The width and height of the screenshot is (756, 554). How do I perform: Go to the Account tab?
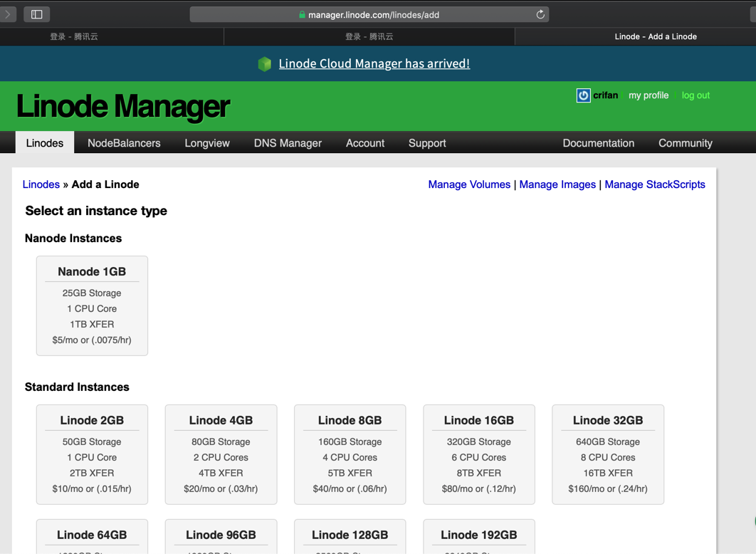point(365,143)
